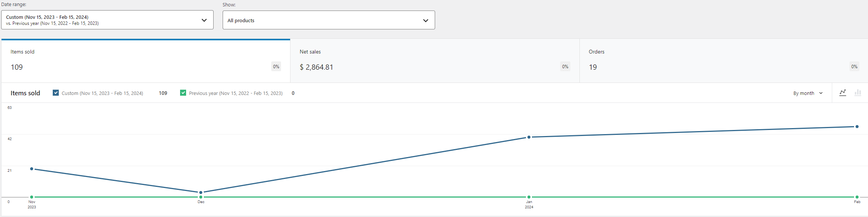
Task: Select the Orders summary tab
Action: tap(723, 61)
